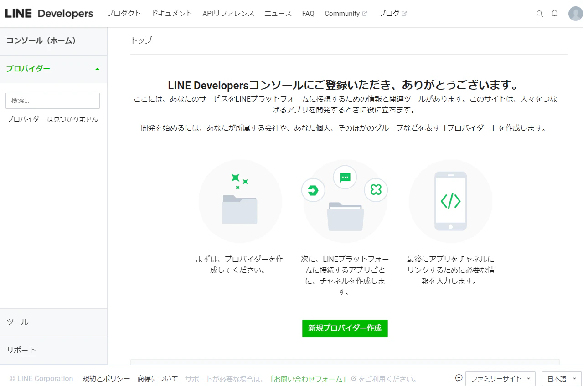Open the プロダクト menu
Image resolution: width=583 pixels, height=392 pixels.
pos(124,14)
